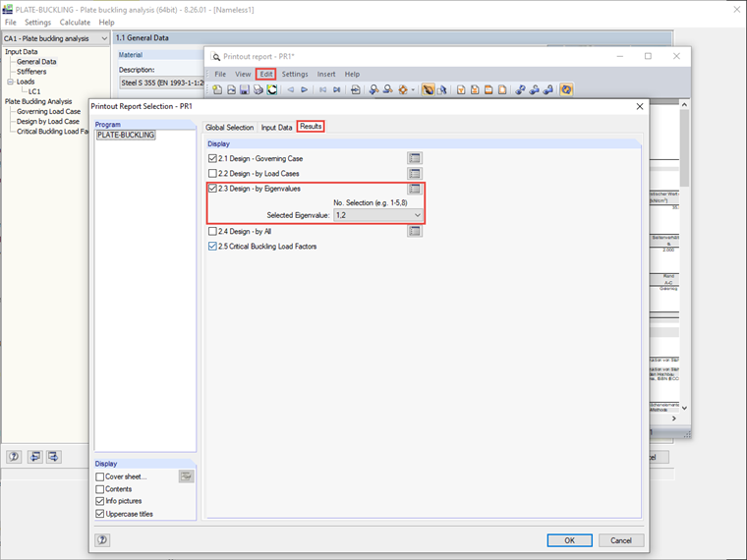Screen dimensions: 747x560
Task: Click the selection pointer tool icon
Action: 441,89
